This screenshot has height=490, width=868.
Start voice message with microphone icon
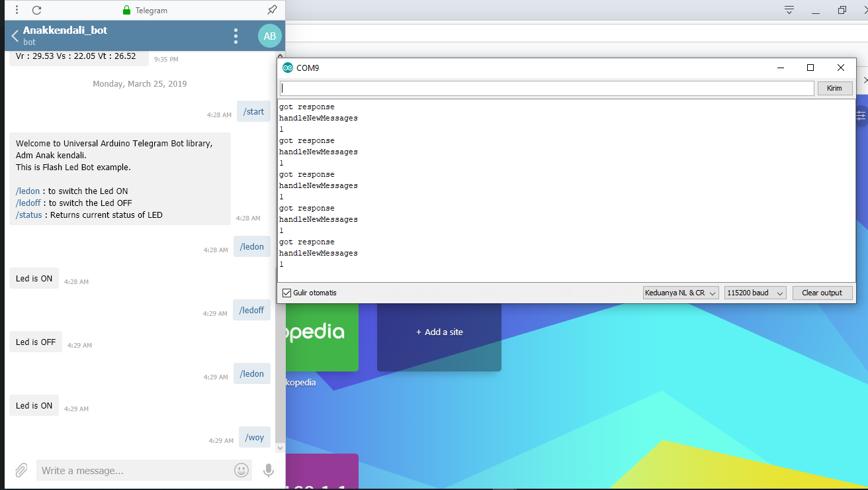click(x=268, y=470)
